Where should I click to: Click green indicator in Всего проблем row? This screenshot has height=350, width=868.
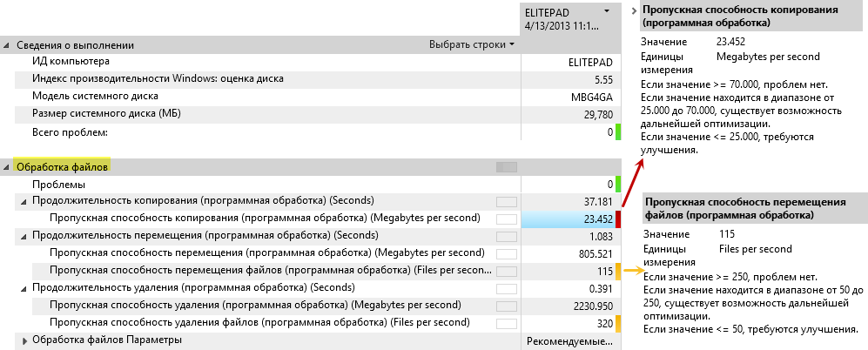(618, 131)
